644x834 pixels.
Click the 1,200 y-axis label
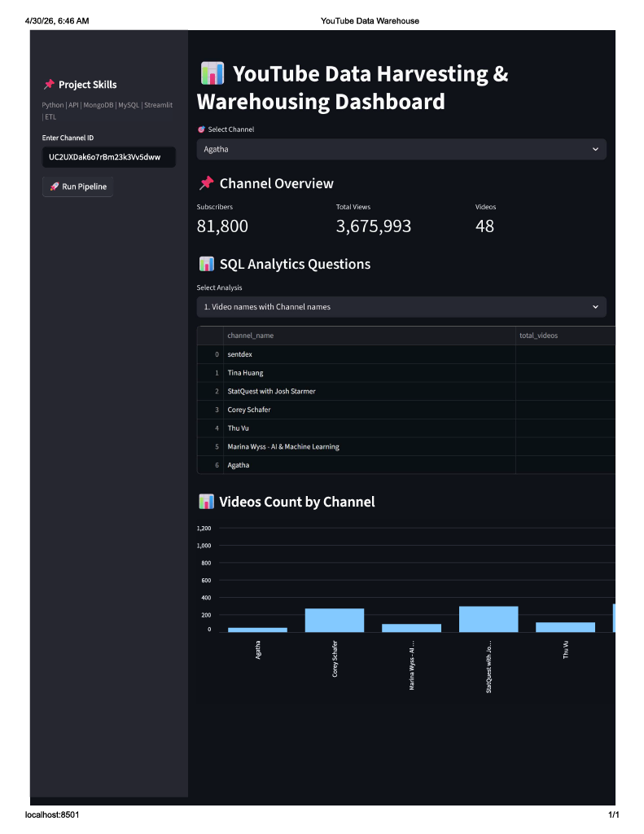click(204, 528)
